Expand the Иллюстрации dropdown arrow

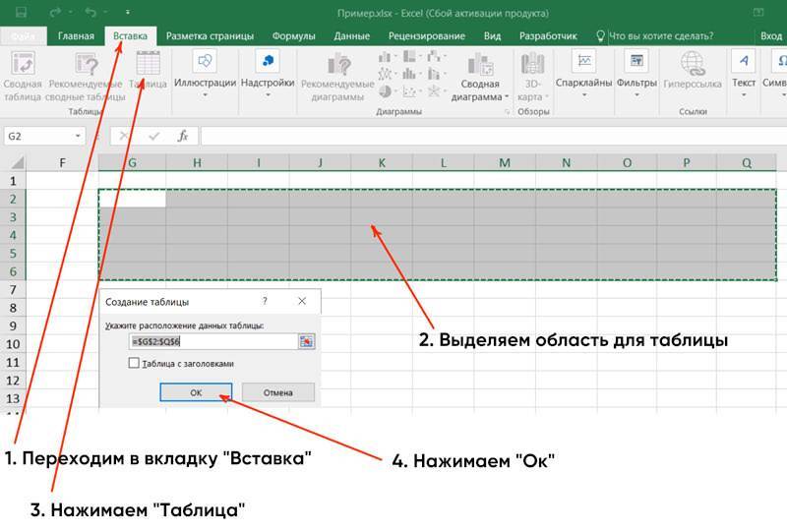[205, 94]
